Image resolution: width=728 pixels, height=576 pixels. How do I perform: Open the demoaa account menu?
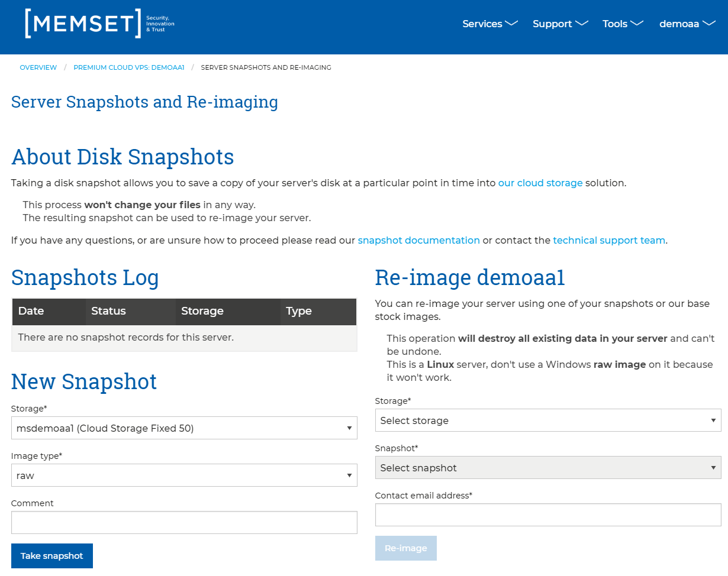(x=688, y=24)
